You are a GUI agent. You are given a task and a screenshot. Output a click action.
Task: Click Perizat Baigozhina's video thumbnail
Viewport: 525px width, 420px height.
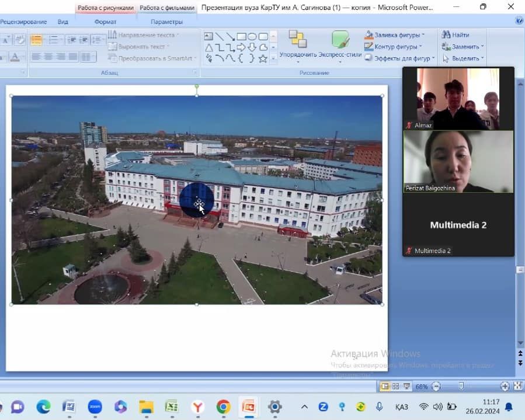458,161
